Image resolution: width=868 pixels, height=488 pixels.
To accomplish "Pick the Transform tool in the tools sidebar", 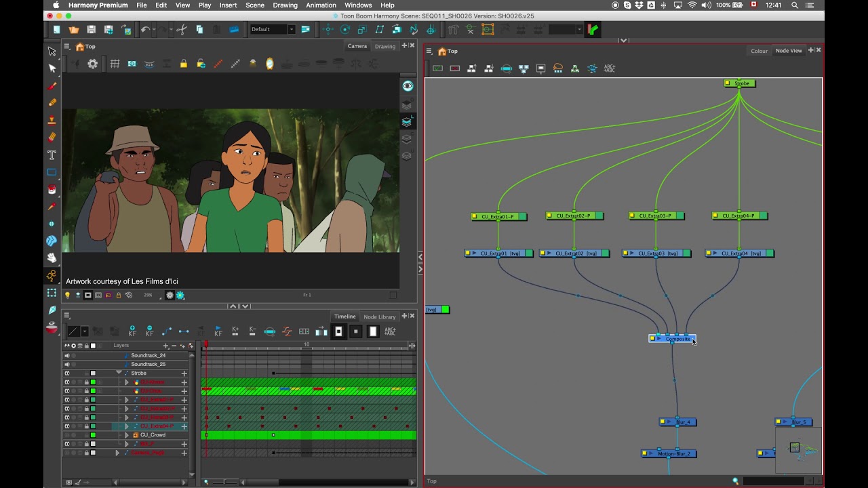I will [x=52, y=293].
